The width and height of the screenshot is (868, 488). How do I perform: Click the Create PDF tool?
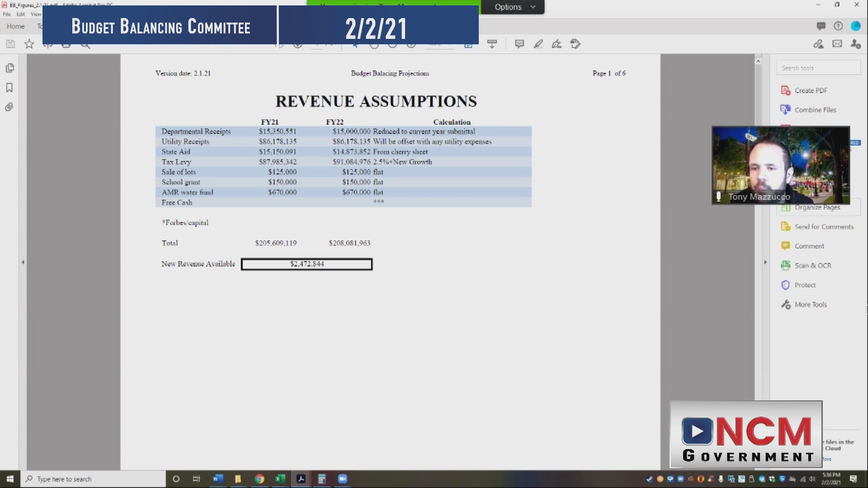(x=811, y=90)
